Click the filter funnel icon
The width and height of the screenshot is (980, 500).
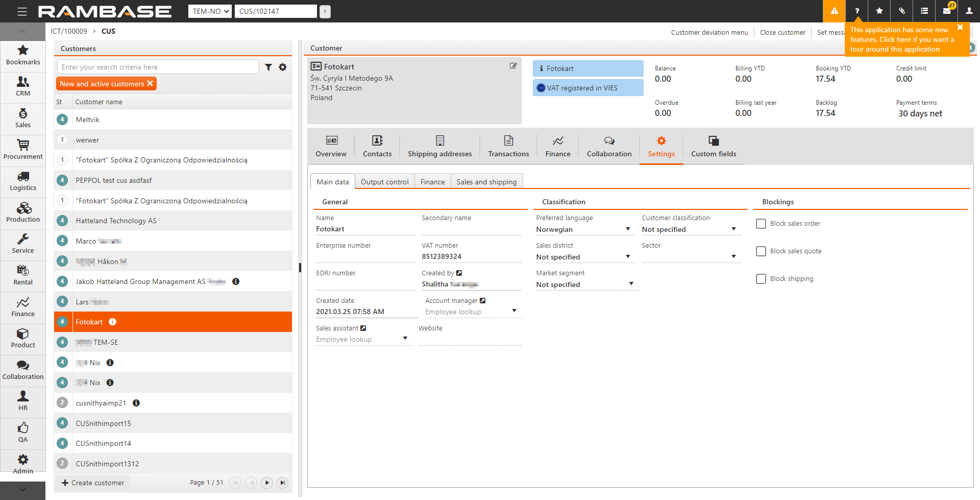268,67
